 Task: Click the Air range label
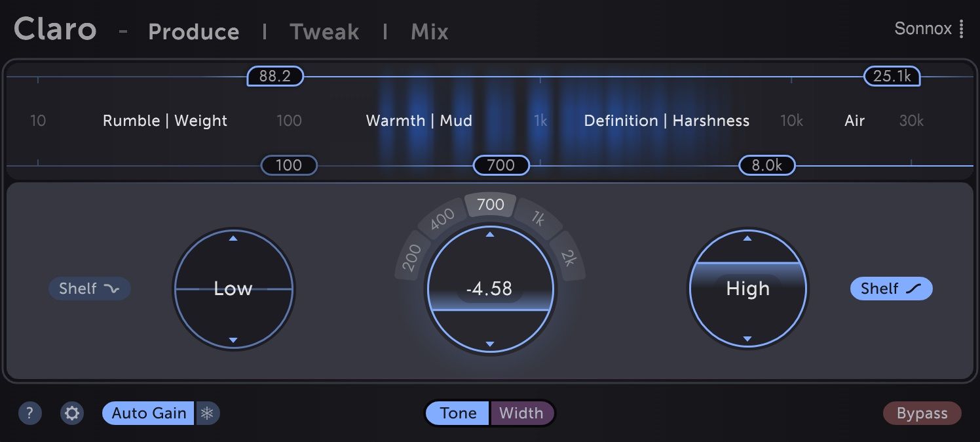(854, 121)
